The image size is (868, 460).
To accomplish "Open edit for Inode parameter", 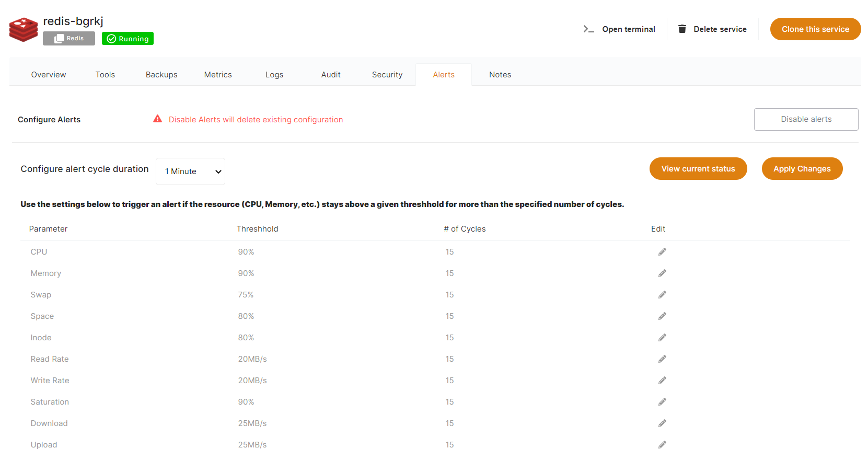I will [662, 338].
